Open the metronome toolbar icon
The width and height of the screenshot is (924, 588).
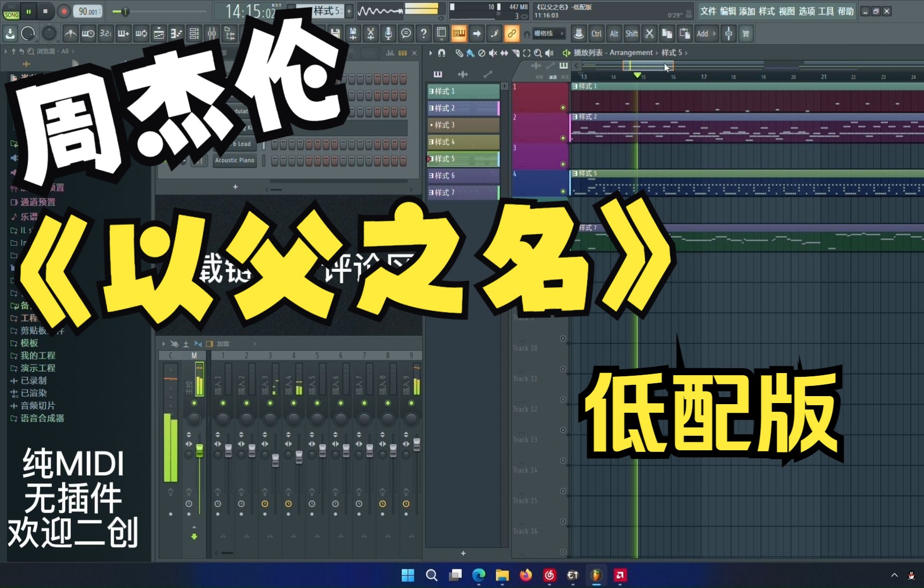70,34
